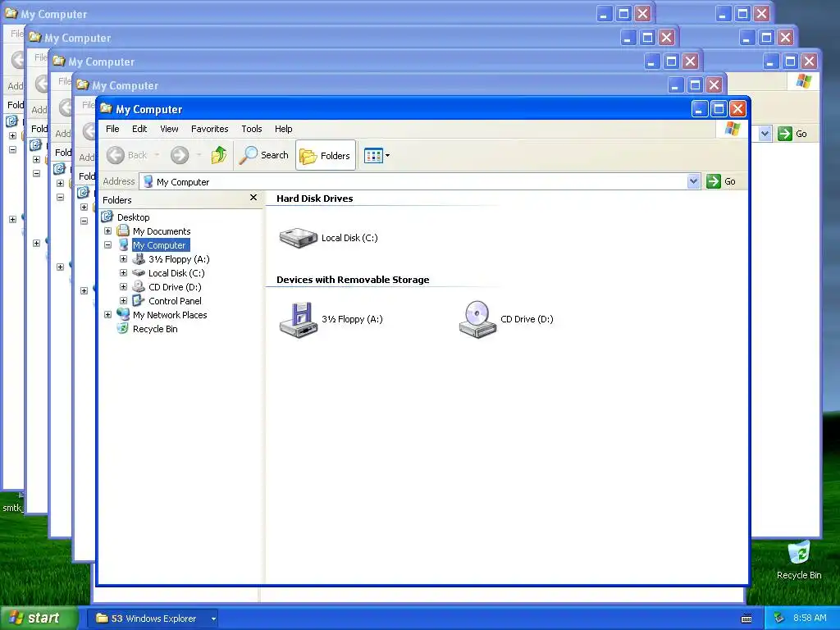This screenshot has width=840, height=630.
Task: Open the Favorites menu
Action: coord(209,129)
